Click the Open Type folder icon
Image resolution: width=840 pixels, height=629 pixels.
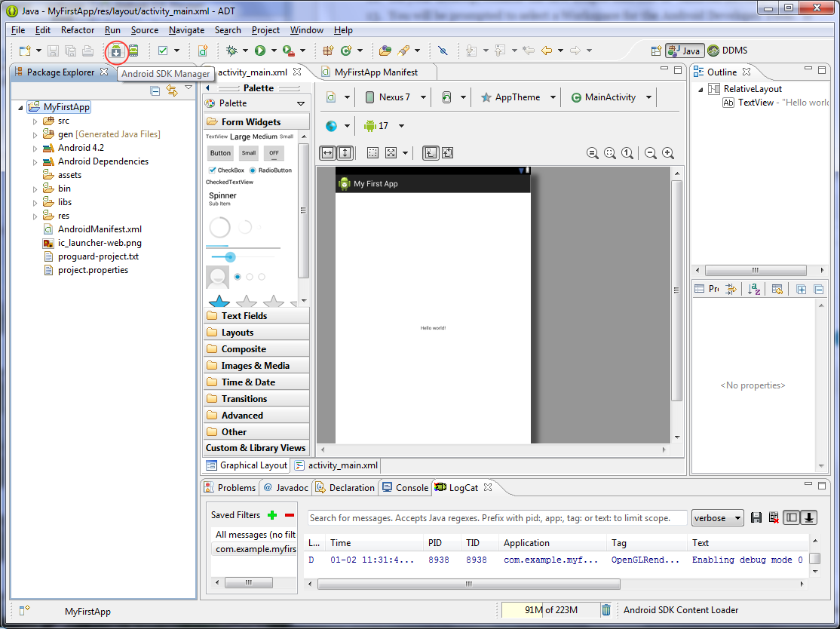click(x=385, y=51)
